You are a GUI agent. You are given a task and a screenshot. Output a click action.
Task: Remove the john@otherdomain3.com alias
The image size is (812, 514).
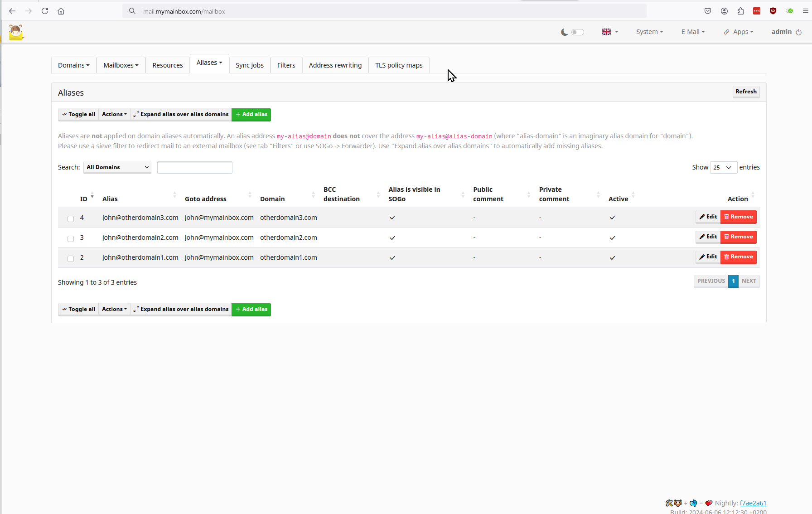[739, 217]
